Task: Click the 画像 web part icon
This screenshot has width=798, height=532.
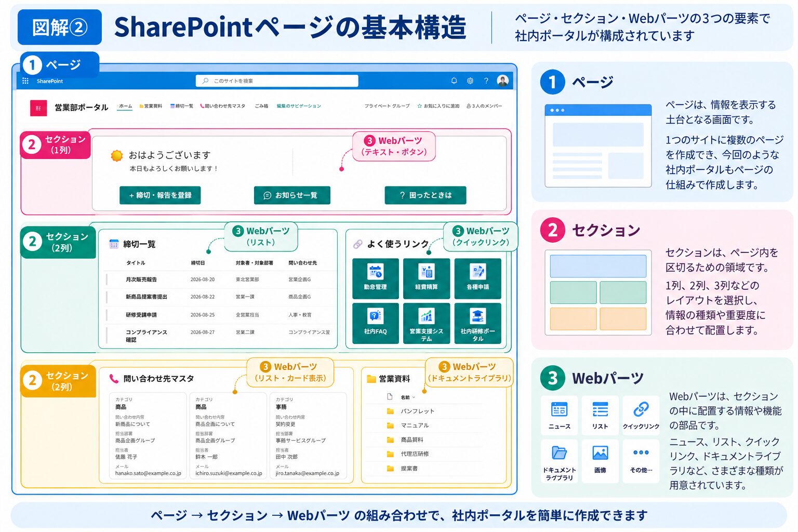Action: (x=600, y=453)
